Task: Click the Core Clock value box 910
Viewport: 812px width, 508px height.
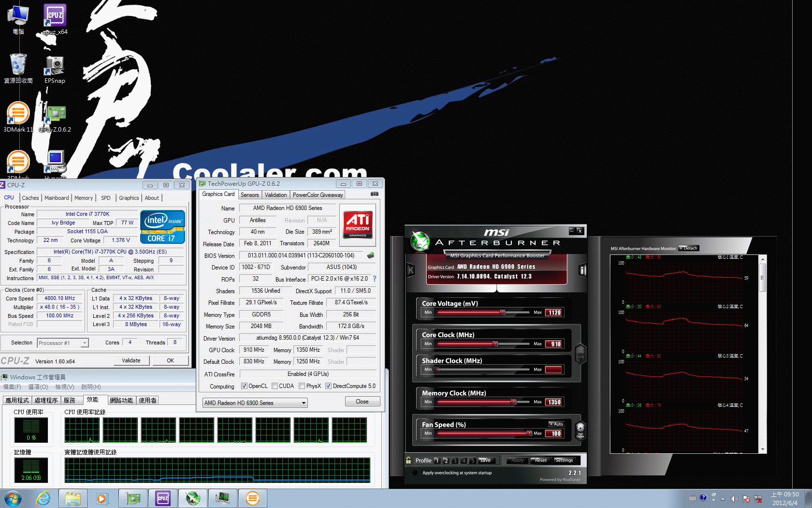Action: [554, 344]
